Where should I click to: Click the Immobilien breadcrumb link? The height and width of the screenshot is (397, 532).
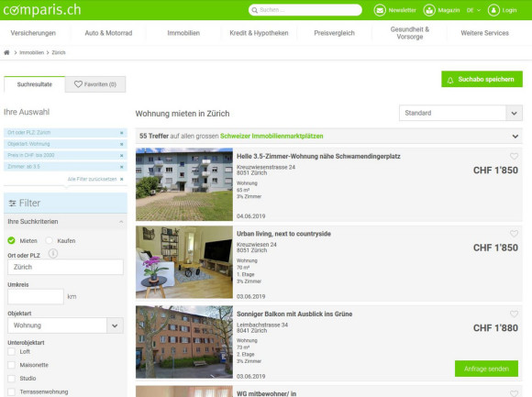(x=31, y=52)
